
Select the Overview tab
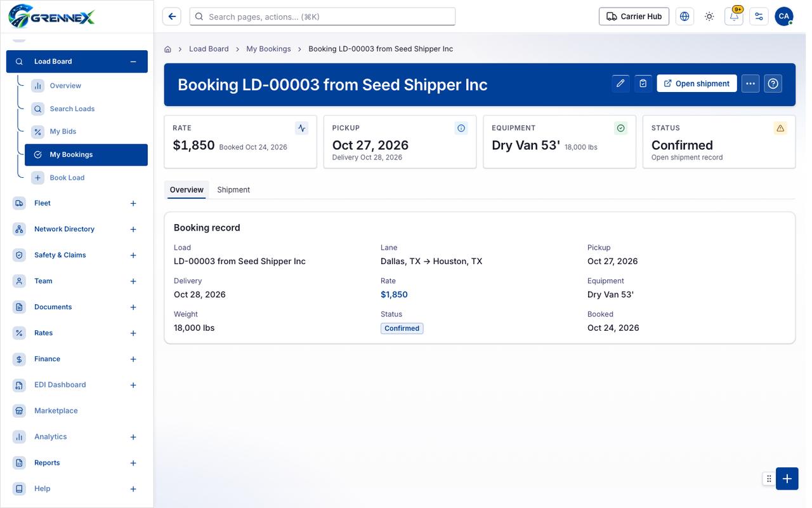[x=187, y=190]
